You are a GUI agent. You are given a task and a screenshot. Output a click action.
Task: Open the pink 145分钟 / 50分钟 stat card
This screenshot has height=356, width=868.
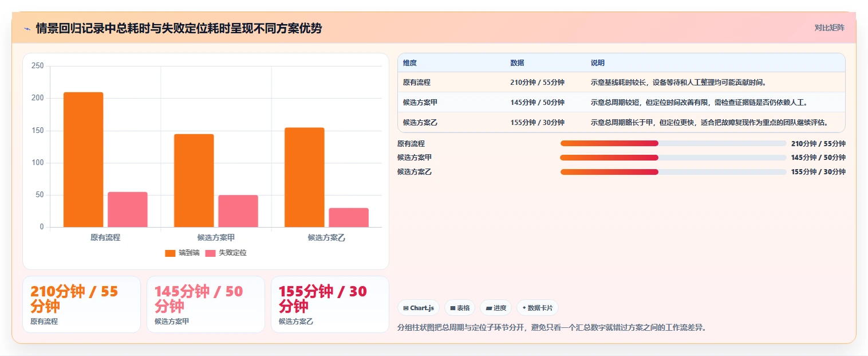point(206,304)
